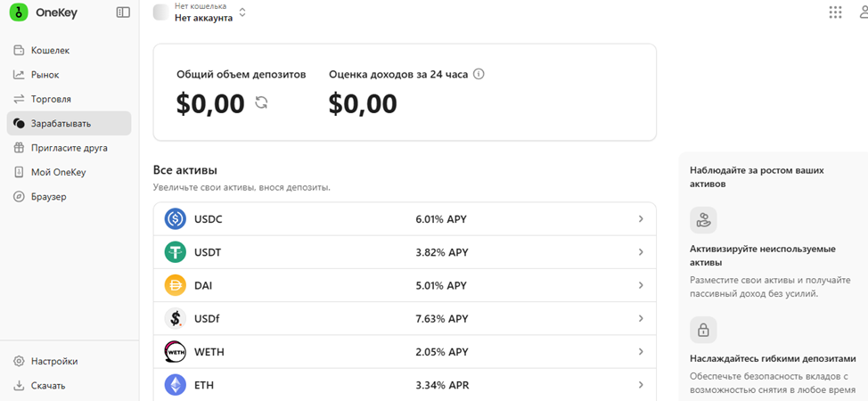
Task: Open the apps grid icon at top right
Action: 835,12
